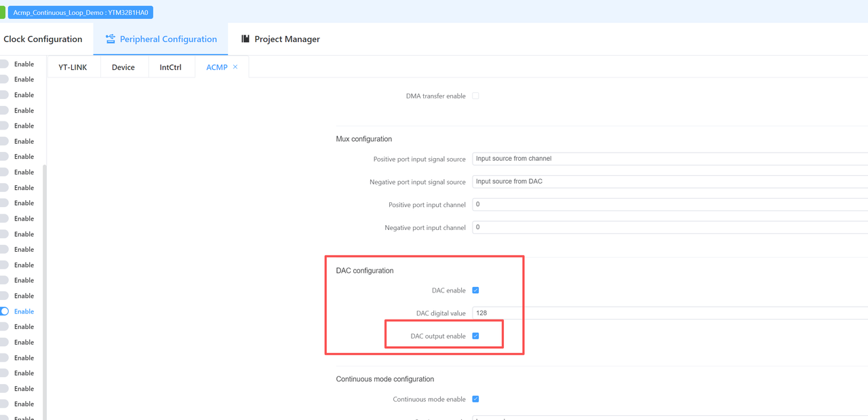The height and width of the screenshot is (420, 868).
Task: Click the Positive port input channel field
Action: point(669,204)
